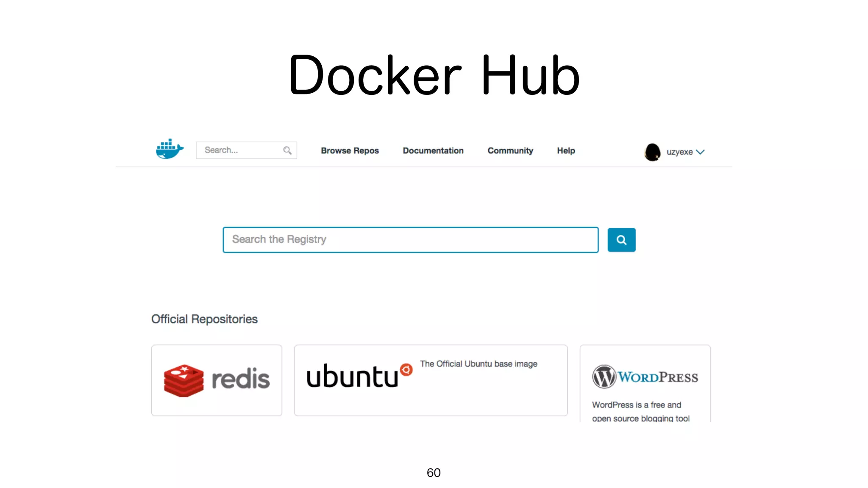This screenshot has height=488, width=868.
Task: Open the Documentation menu item
Action: [433, 151]
